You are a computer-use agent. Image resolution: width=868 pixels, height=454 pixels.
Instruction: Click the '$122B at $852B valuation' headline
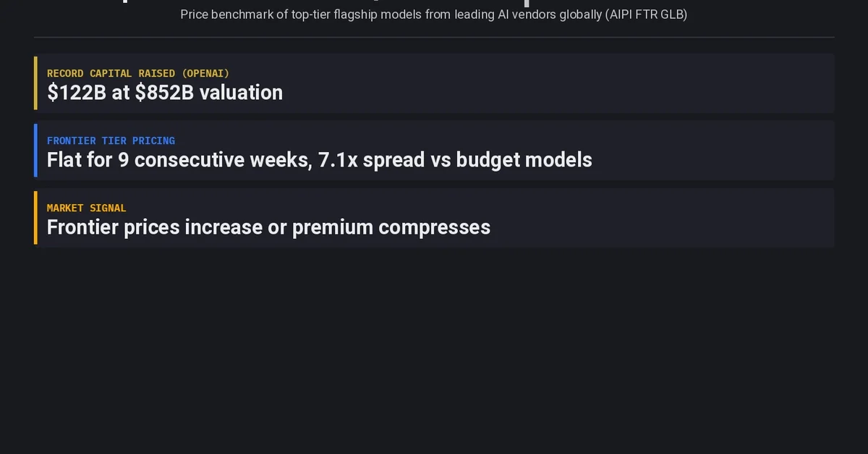pyautogui.click(x=165, y=93)
